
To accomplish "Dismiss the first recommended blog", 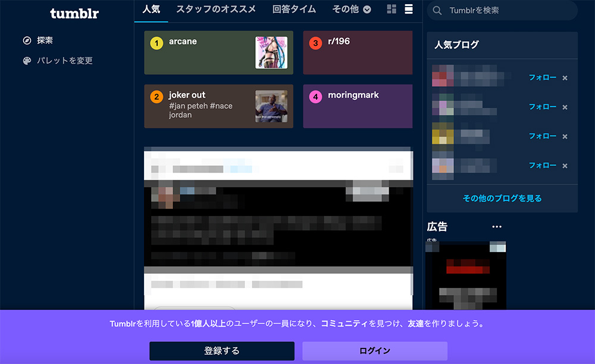I will 565,78.
